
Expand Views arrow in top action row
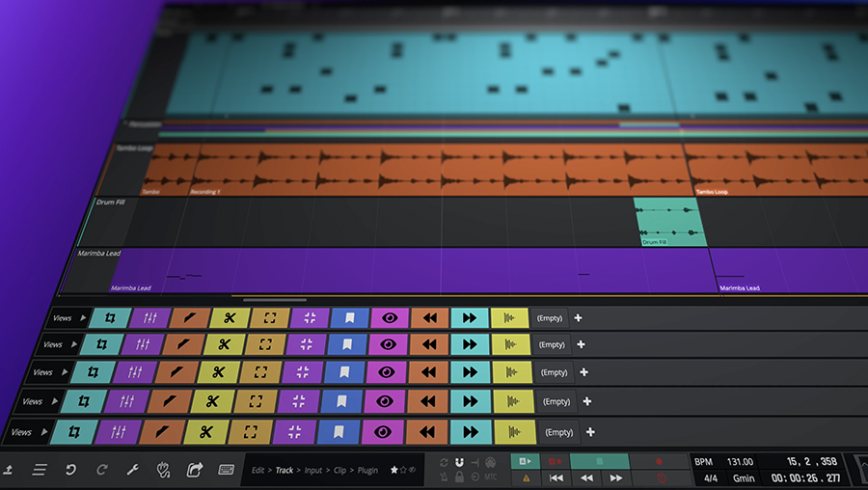83,317
